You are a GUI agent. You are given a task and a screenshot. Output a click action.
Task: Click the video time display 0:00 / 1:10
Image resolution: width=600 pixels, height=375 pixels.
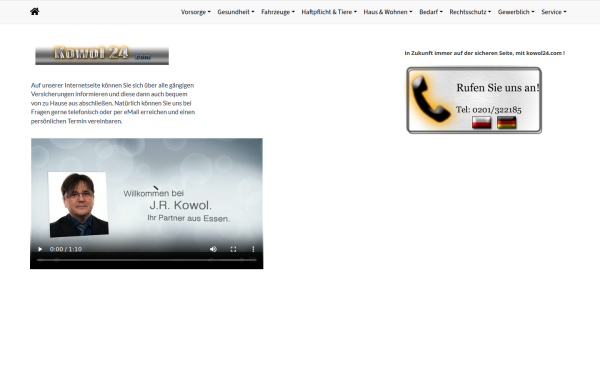(x=66, y=249)
